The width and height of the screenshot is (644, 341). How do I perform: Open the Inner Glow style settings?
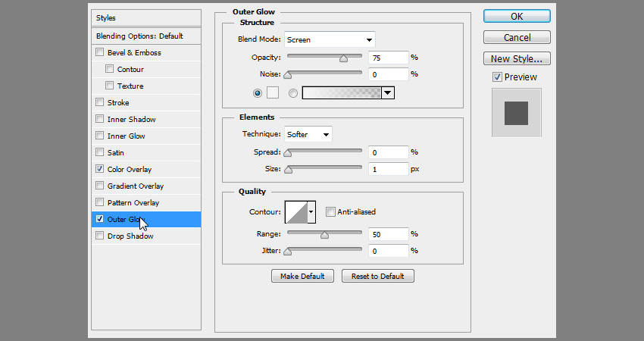point(126,136)
